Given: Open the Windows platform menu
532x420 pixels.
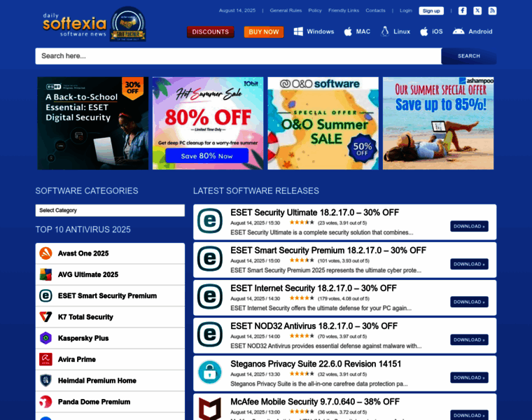Looking at the screenshot, I should click(321, 31).
